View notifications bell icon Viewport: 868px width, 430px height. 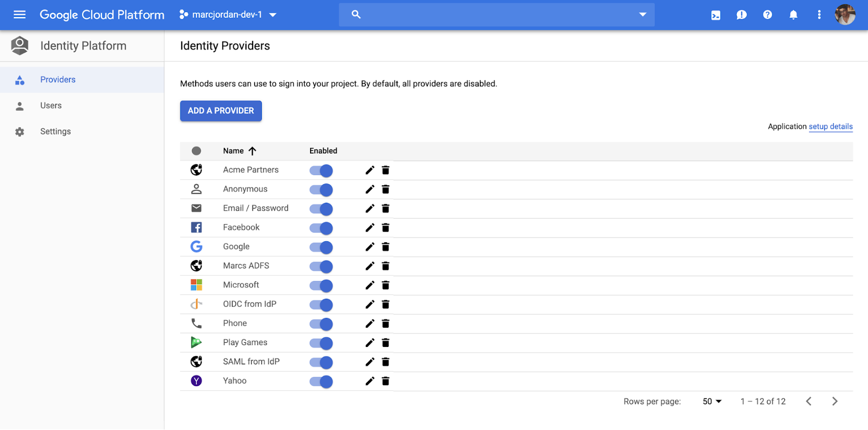click(793, 14)
